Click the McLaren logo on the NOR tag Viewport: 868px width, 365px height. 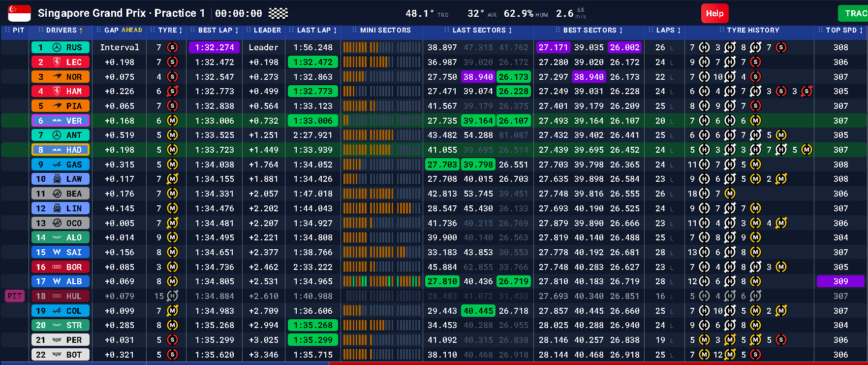tap(57, 77)
